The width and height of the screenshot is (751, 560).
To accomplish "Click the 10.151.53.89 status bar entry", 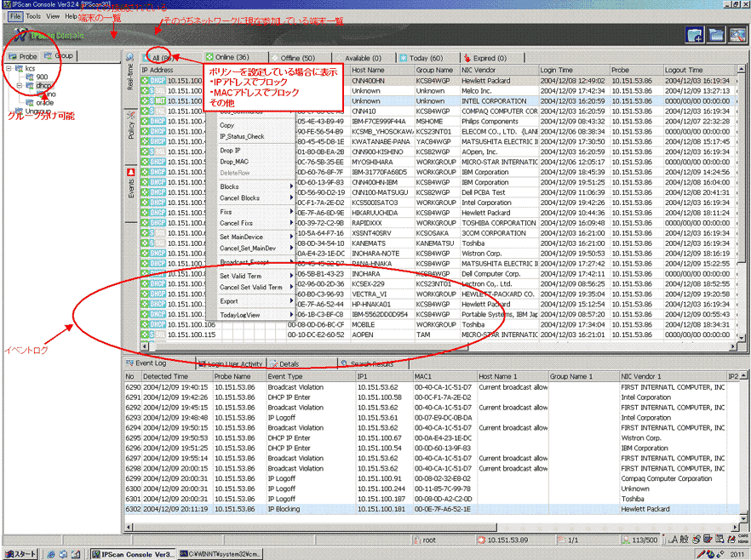I will pos(503,540).
